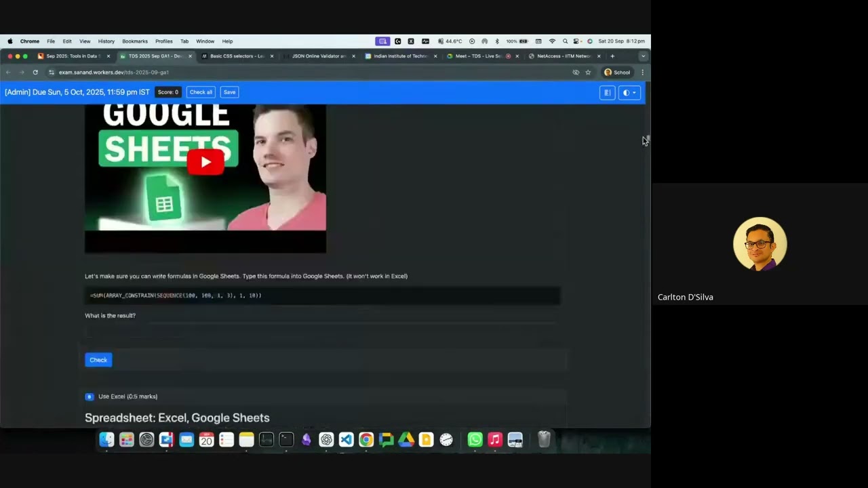Open Reminders from the dock
The height and width of the screenshot is (488, 868).
pyautogui.click(x=226, y=440)
